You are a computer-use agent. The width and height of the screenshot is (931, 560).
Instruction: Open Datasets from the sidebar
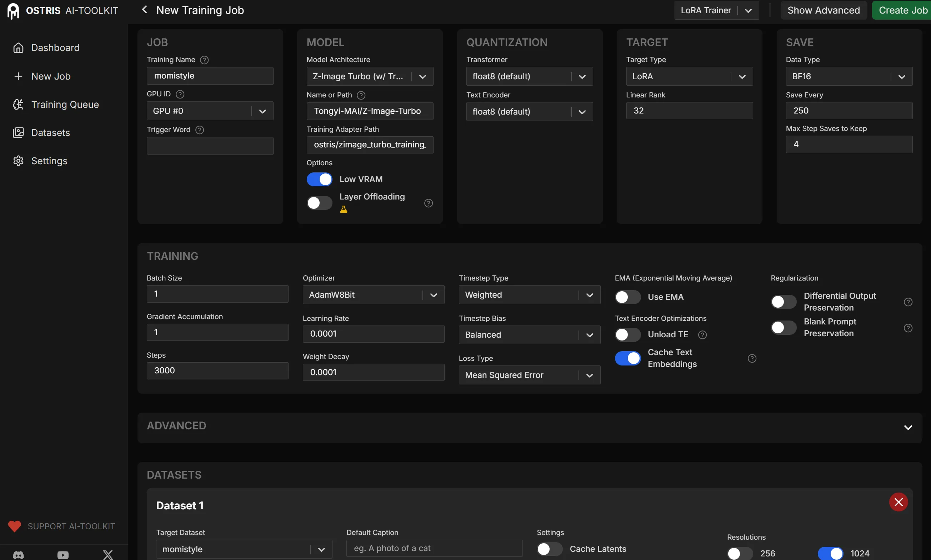tap(50, 133)
